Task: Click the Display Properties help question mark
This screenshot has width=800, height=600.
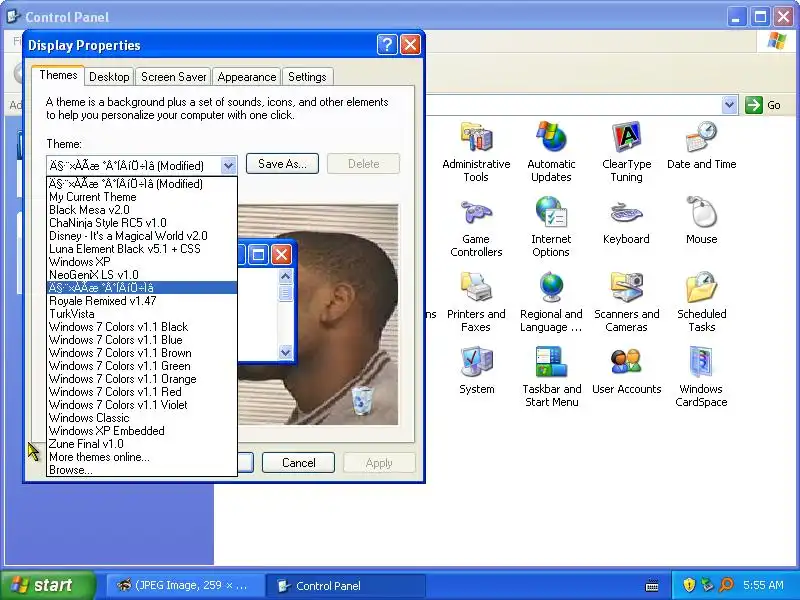Action: (x=387, y=45)
